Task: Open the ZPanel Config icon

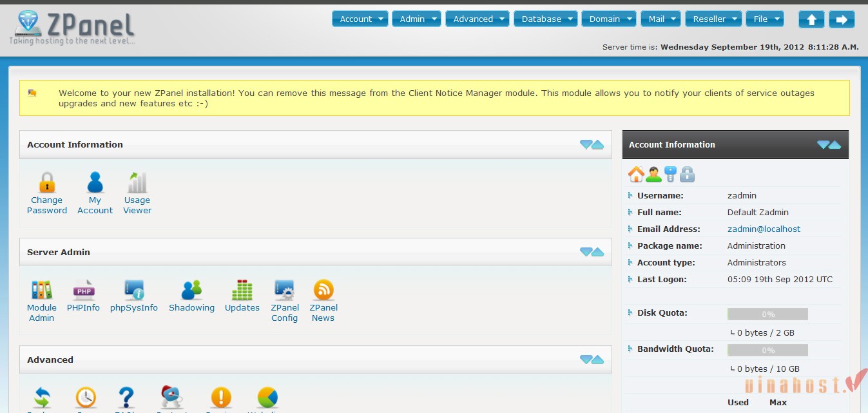Action: pos(284,290)
